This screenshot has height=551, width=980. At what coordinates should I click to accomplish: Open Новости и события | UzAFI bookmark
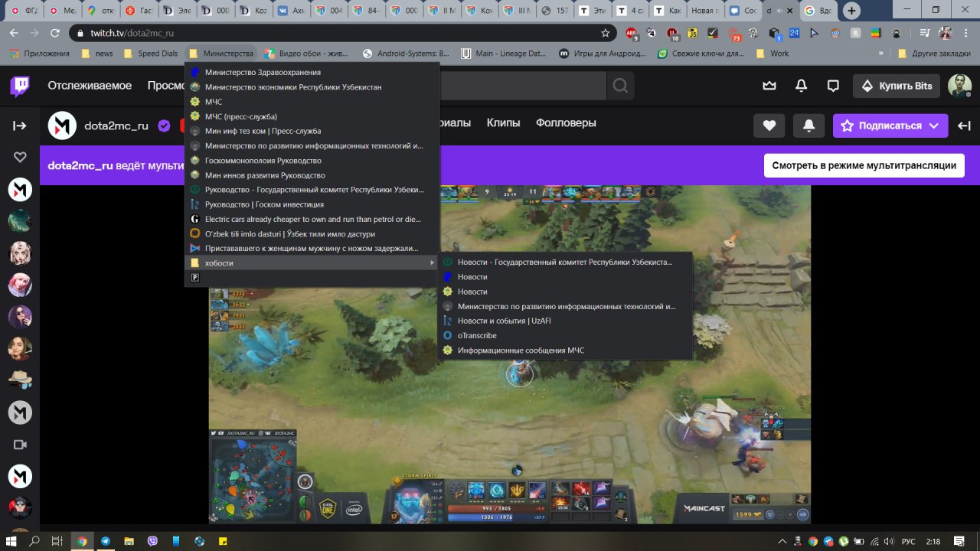566,321
